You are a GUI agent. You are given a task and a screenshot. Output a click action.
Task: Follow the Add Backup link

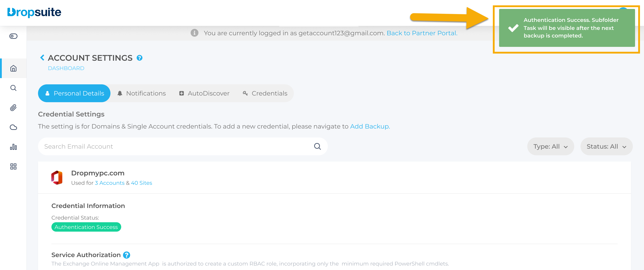[369, 127]
